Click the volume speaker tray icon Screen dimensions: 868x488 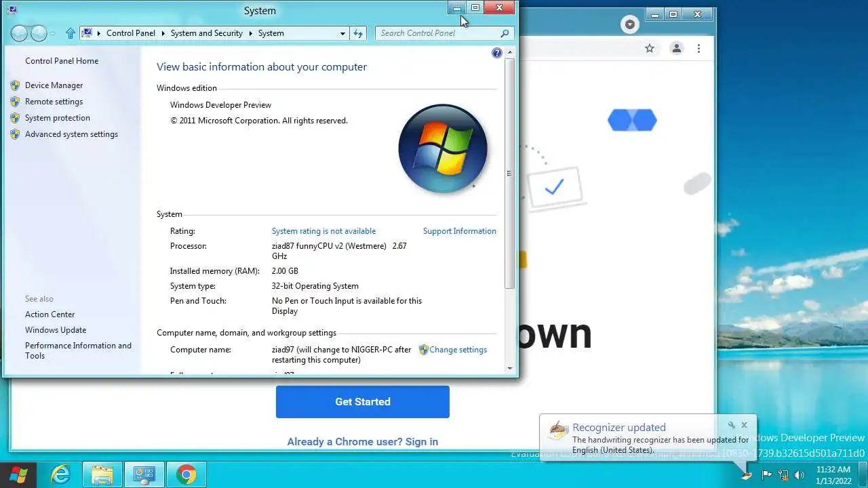[x=800, y=475]
